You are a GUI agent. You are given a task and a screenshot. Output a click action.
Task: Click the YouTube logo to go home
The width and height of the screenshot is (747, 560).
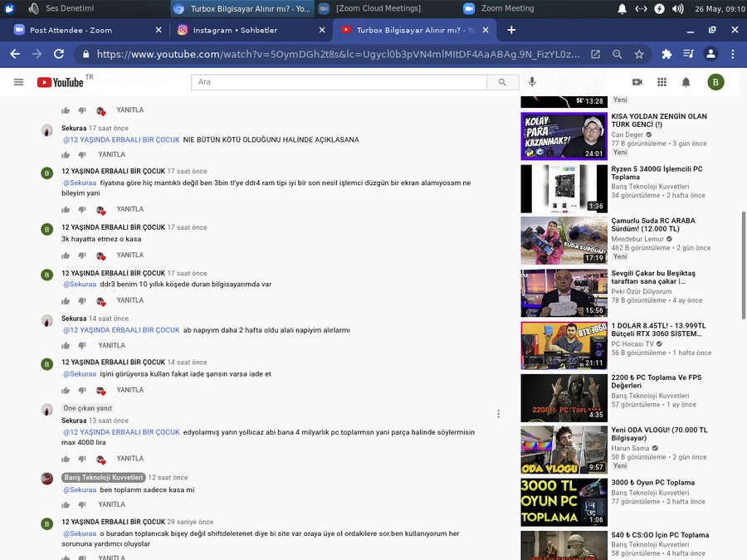61,82
